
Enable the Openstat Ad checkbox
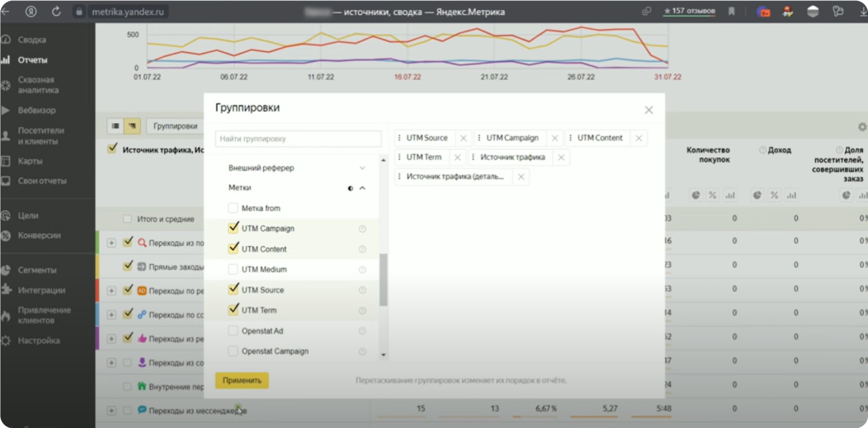(x=233, y=331)
